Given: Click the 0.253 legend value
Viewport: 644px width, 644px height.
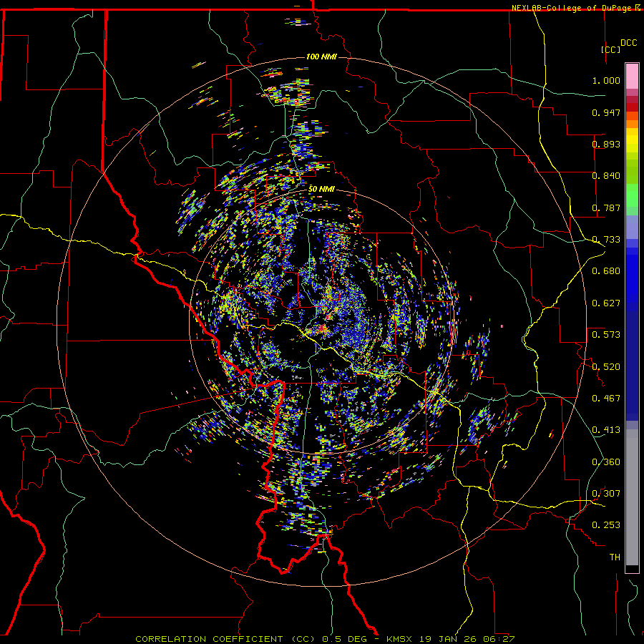Looking at the screenshot, I should point(606,525).
